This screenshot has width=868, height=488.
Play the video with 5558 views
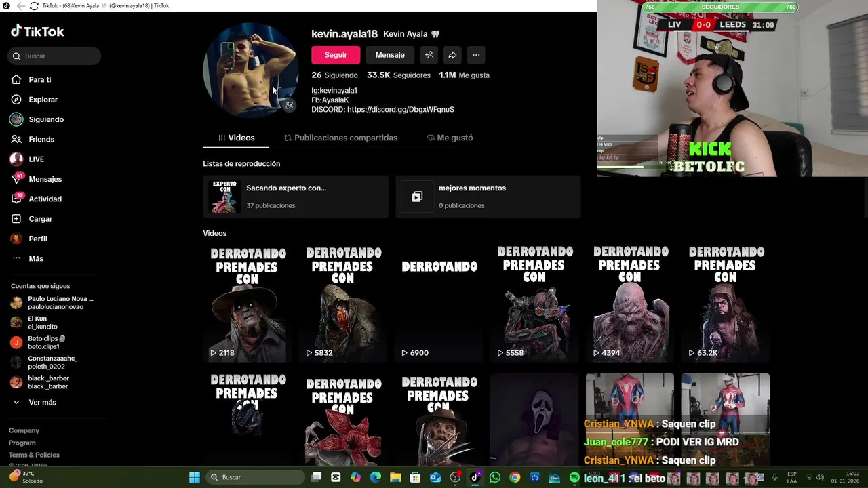(535, 304)
